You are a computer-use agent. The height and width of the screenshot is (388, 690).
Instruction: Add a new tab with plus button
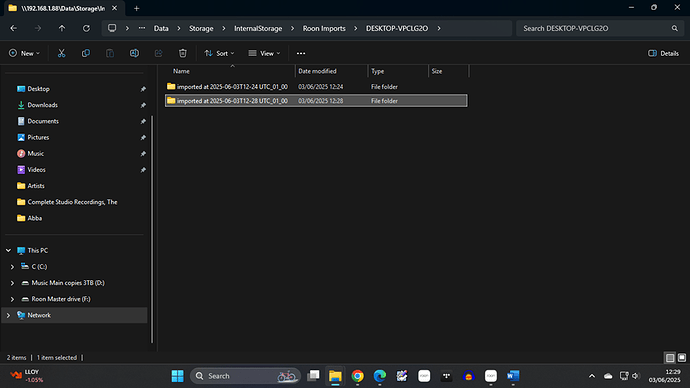(x=136, y=8)
